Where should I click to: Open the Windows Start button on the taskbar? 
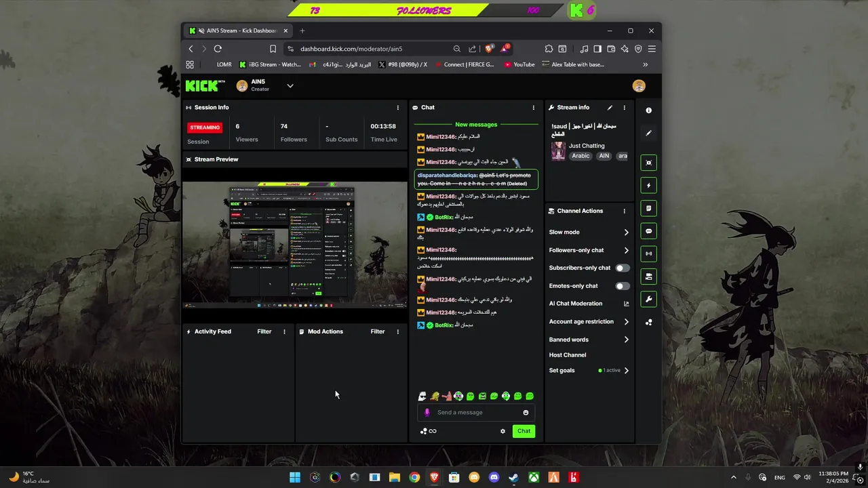pyautogui.click(x=295, y=477)
